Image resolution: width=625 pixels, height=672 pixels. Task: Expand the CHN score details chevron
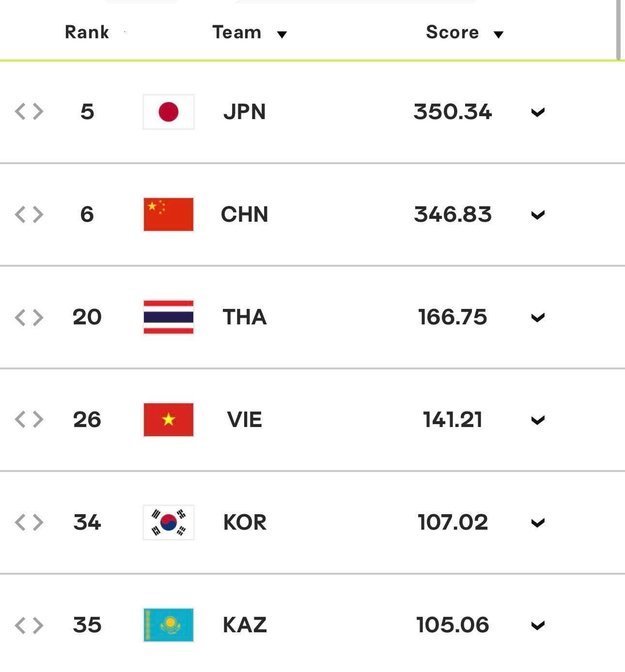[538, 215]
